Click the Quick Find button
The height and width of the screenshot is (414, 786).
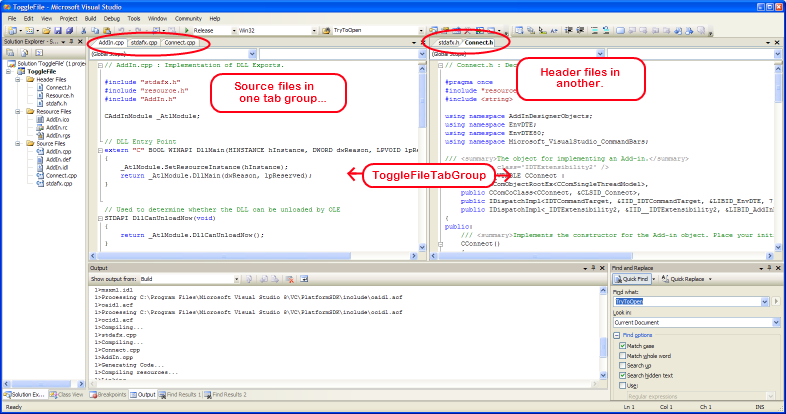631,279
